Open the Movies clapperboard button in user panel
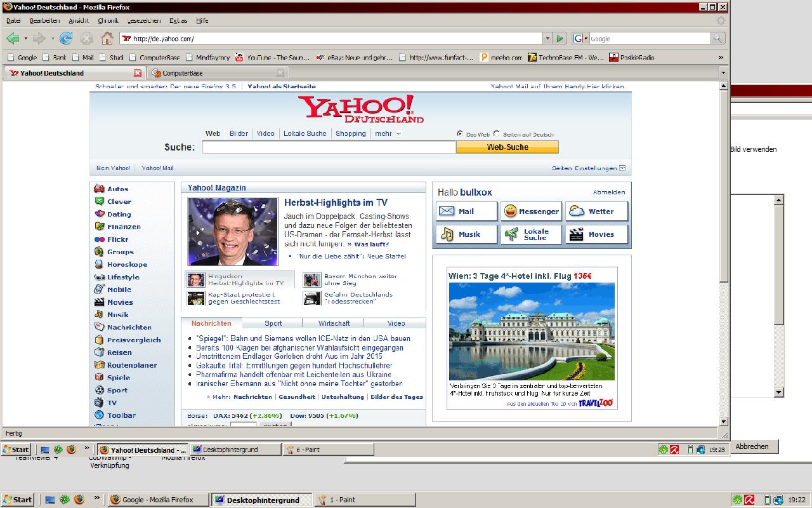 pos(596,234)
